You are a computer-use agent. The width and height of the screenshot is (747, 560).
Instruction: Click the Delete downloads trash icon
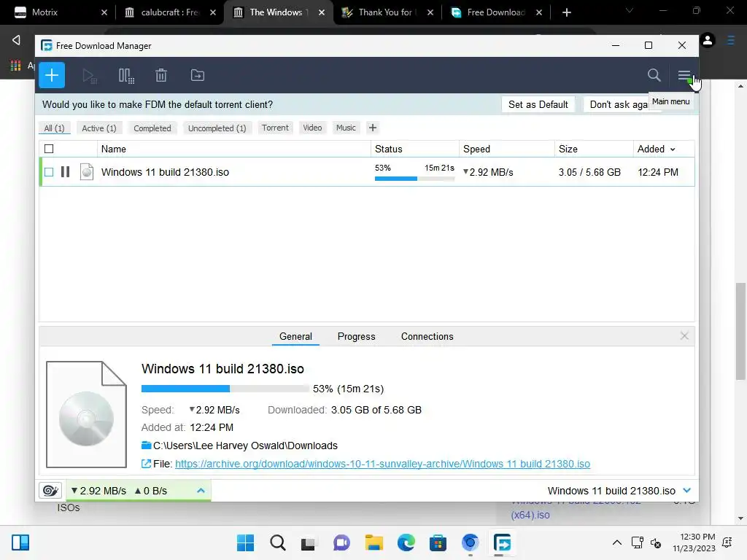click(x=161, y=75)
